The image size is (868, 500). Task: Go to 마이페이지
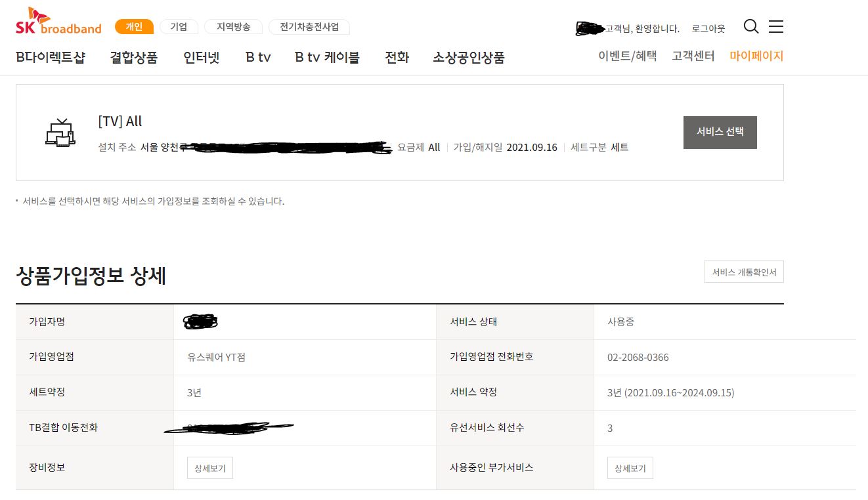pyautogui.click(x=756, y=56)
